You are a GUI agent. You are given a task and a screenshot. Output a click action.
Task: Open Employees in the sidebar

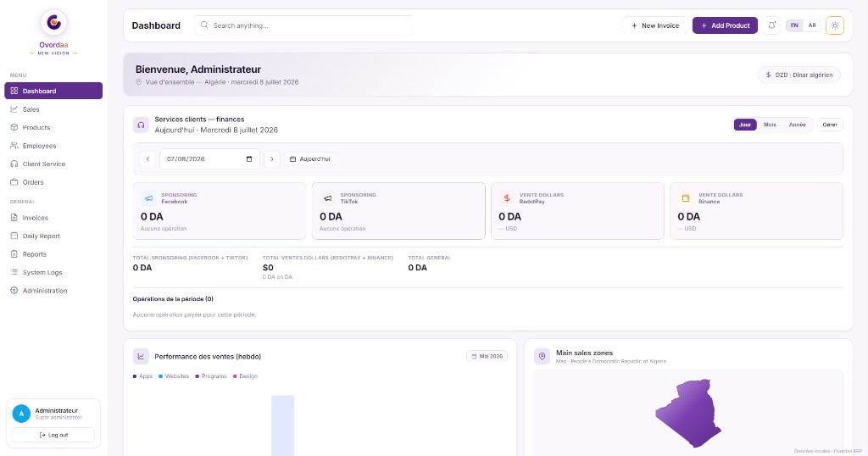[x=53, y=146]
